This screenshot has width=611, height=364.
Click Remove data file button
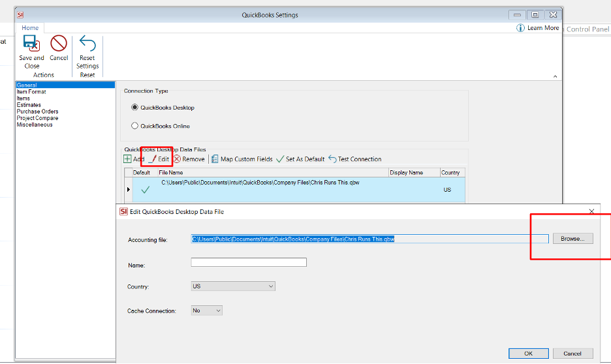click(x=189, y=159)
